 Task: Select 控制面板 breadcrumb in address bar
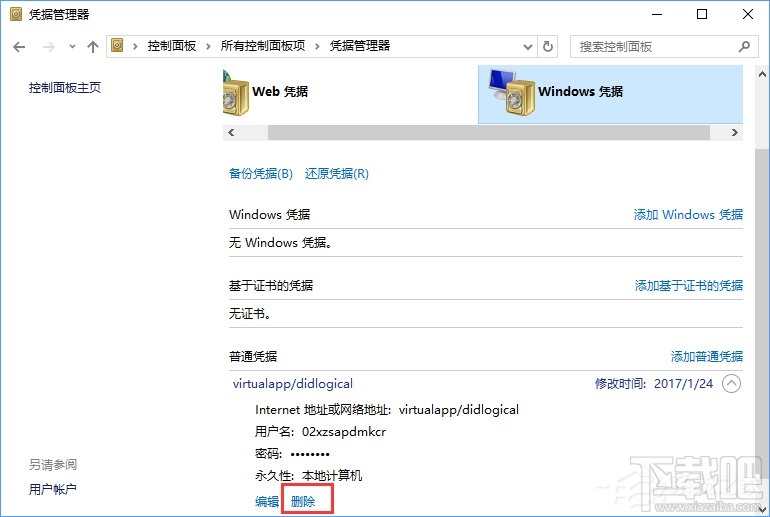171,46
